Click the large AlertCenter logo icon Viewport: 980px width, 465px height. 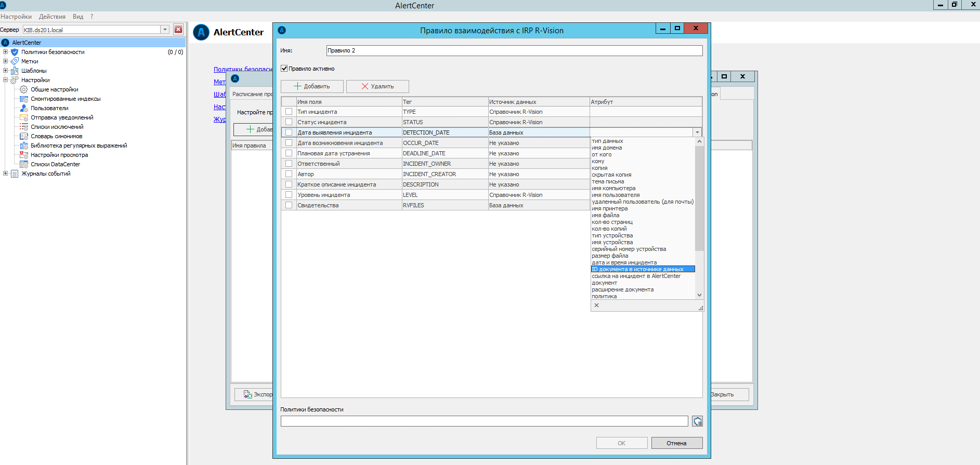pos(201,32)
